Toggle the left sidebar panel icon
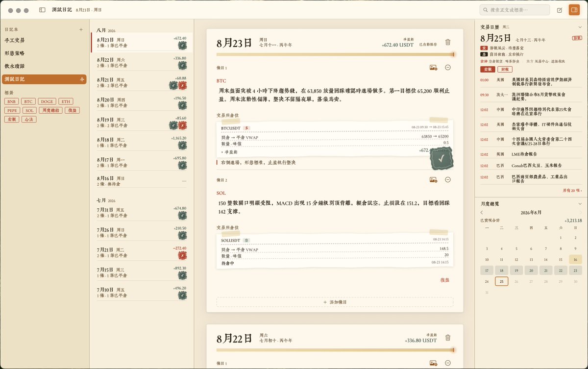Screen dimensions: 588x369 click(42, 10)
